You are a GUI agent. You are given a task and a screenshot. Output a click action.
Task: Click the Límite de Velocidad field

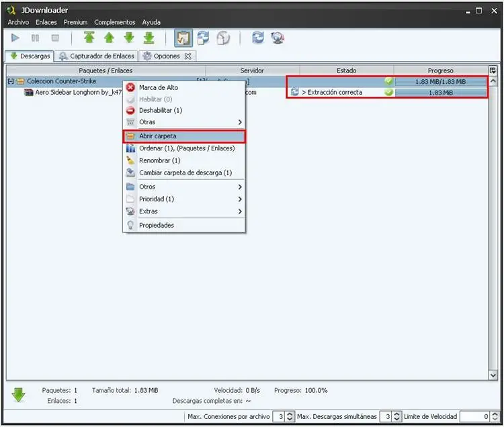pyautogui.click(x=474, y=417)
